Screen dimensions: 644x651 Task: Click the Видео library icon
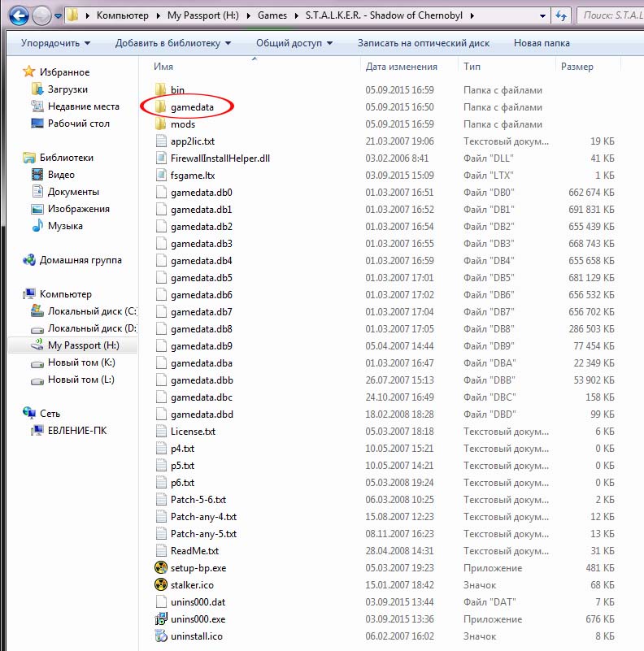click(x=37, y=175)
